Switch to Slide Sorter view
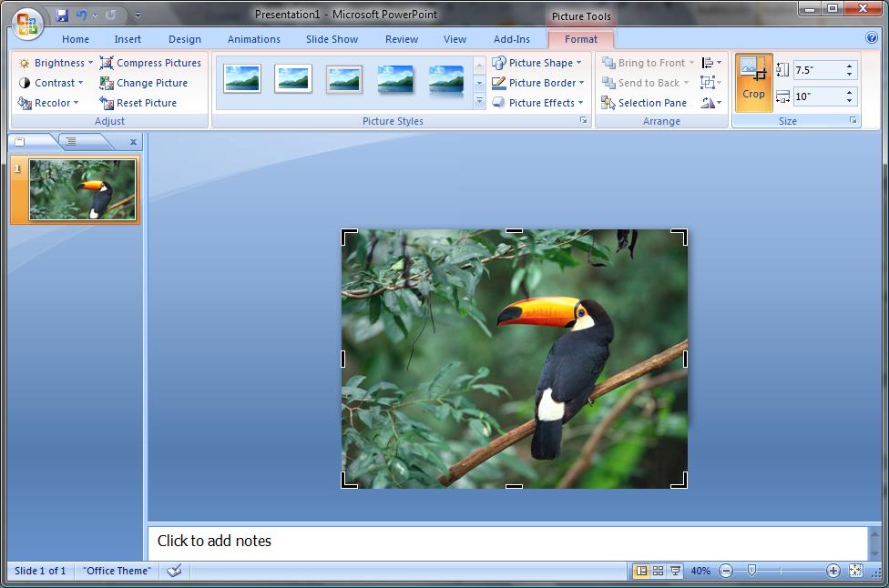Screen dimensions: 889x588 tap(657, 571)
